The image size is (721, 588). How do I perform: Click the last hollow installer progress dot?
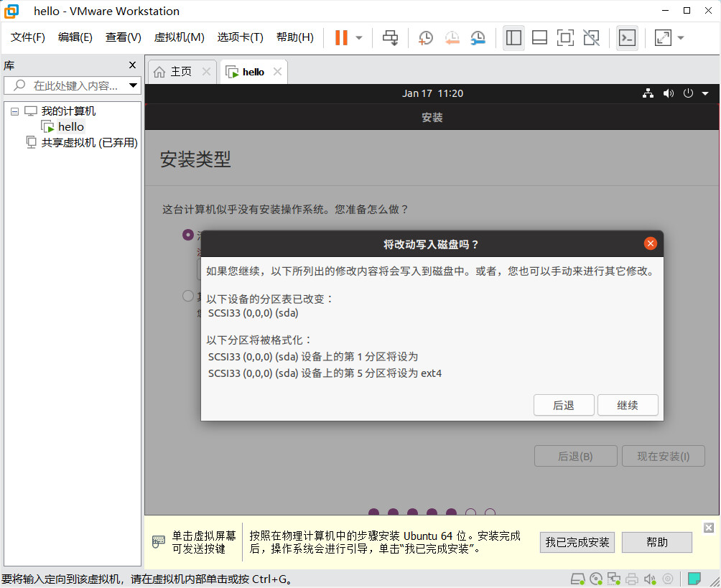click(x=490, y=512)
